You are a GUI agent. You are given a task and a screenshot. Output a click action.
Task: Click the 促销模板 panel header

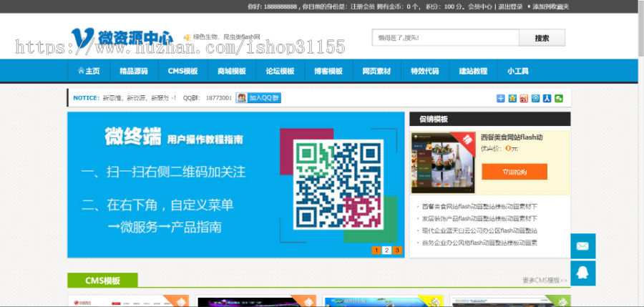[490, 120]
